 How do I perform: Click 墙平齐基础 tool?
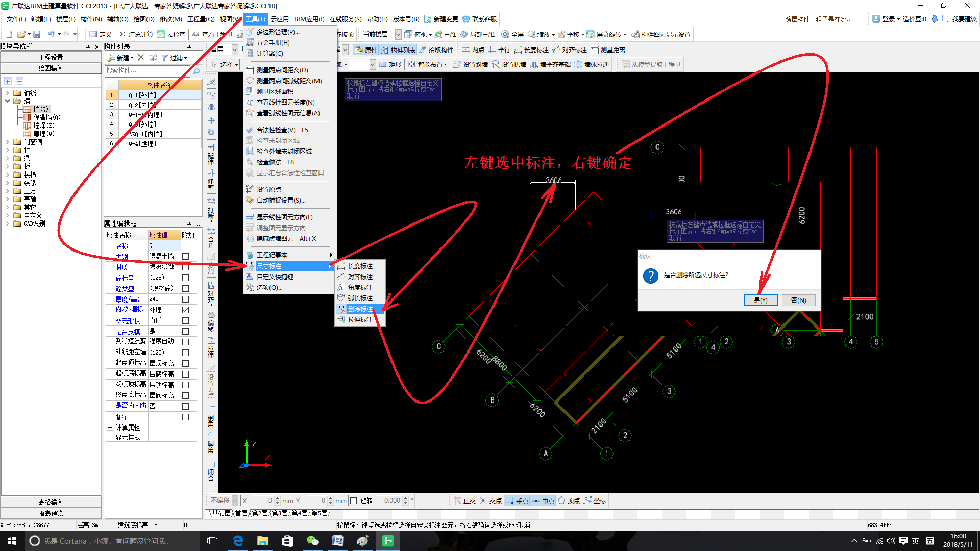click(x=550, y=64)
